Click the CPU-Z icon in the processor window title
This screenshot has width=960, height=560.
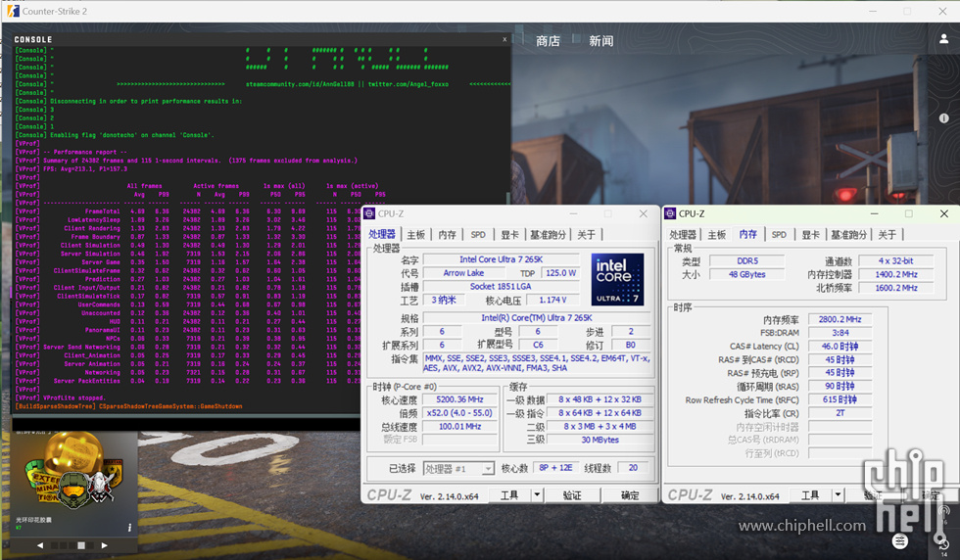(369, 213)
